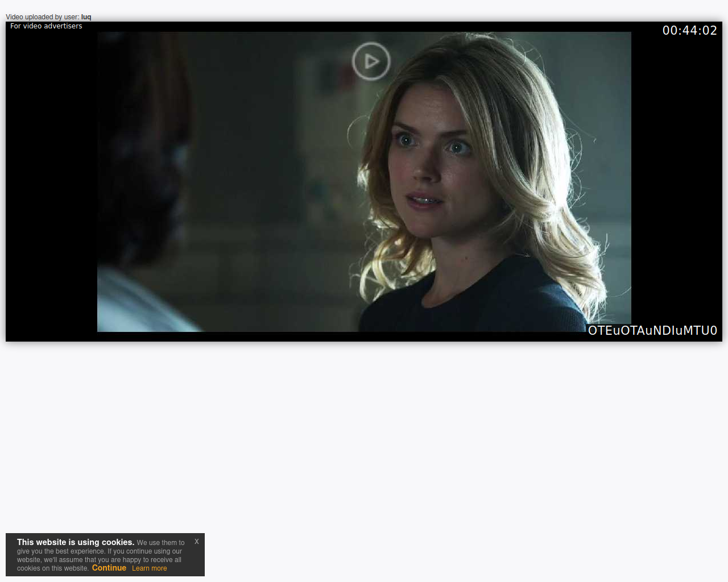Click the 'This website is using cookies.' heading
This screenshot has width=728, height=582.
click(x=76, y=542)
